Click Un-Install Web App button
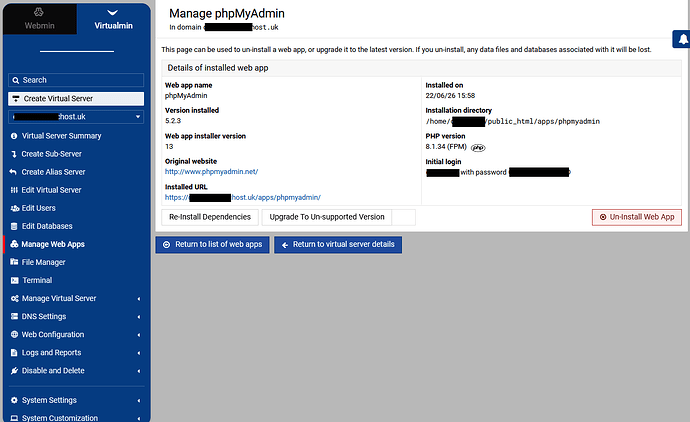 click(637, 217)
